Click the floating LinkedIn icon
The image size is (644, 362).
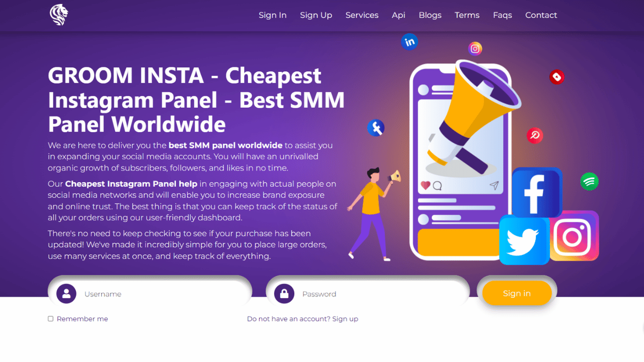(x=410, y=41)
